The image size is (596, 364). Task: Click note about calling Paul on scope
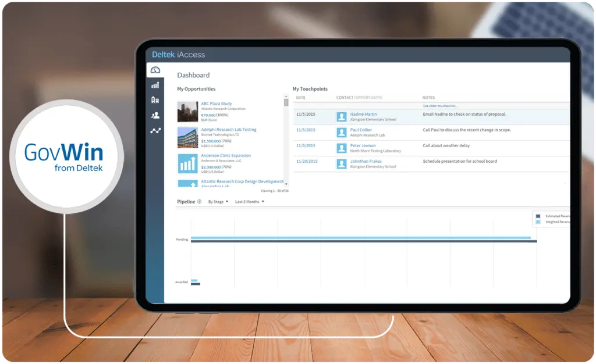[x=467, y=130]
